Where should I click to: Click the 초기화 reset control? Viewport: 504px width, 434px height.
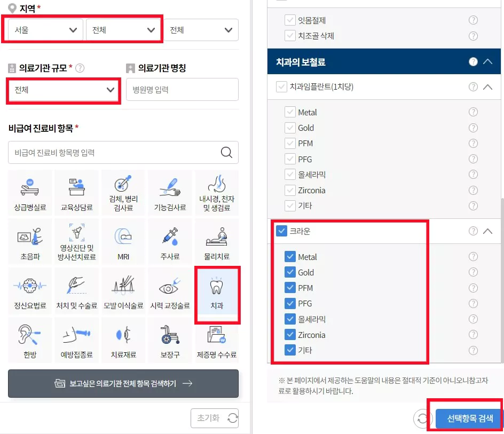click(x=215, y=418)
